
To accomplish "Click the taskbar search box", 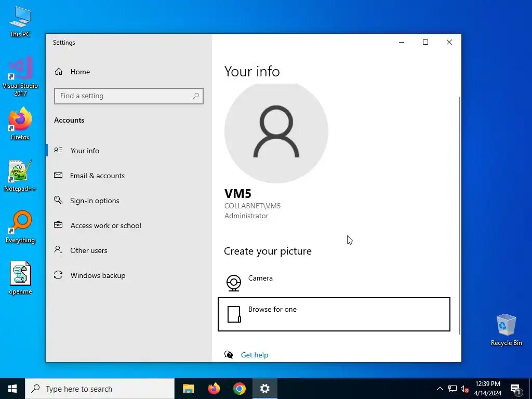I will tap(100, 389).
